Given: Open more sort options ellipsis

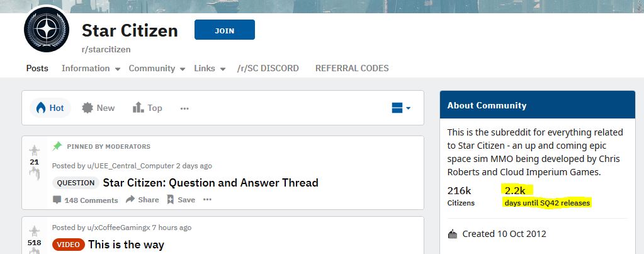Looking at the screenshot, I should click(184, 108).
